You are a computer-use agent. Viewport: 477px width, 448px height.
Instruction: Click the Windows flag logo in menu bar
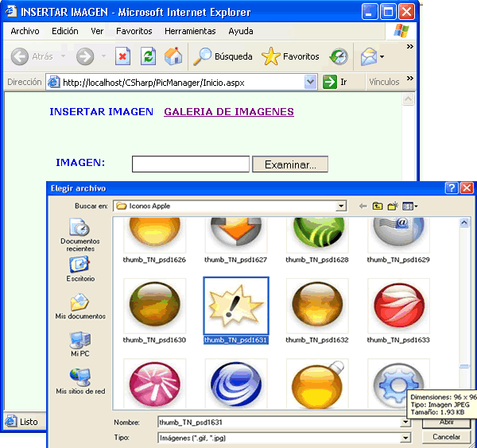[401, 31]
